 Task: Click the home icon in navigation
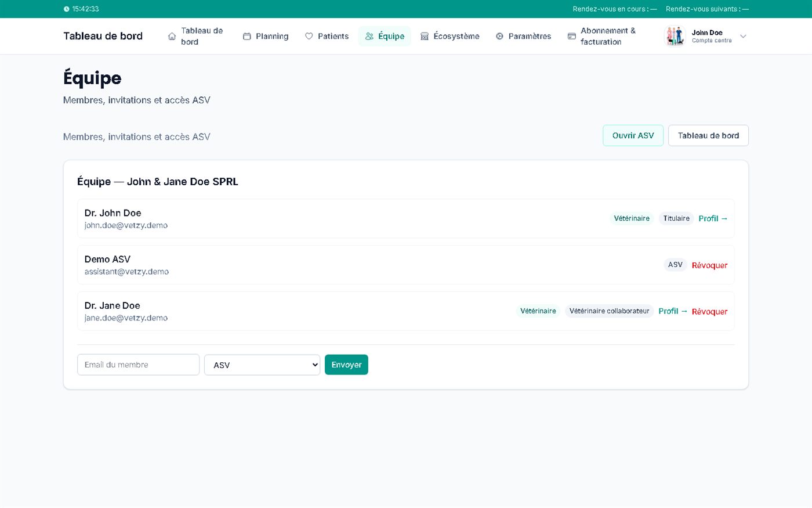172,37
